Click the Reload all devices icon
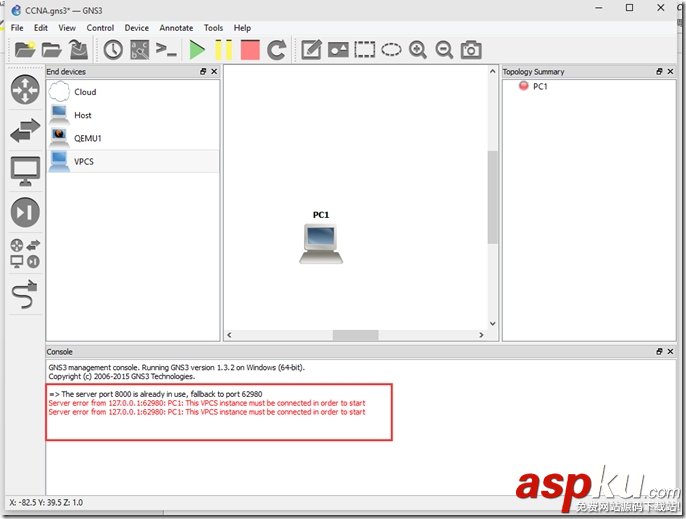Screen dimensions: 686x519 276,49
